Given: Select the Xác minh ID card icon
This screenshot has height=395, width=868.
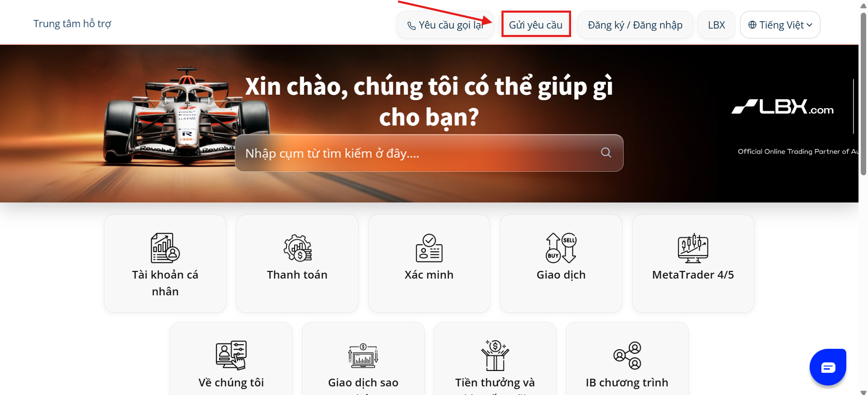Looking at the screenshot, I should 429,248.
